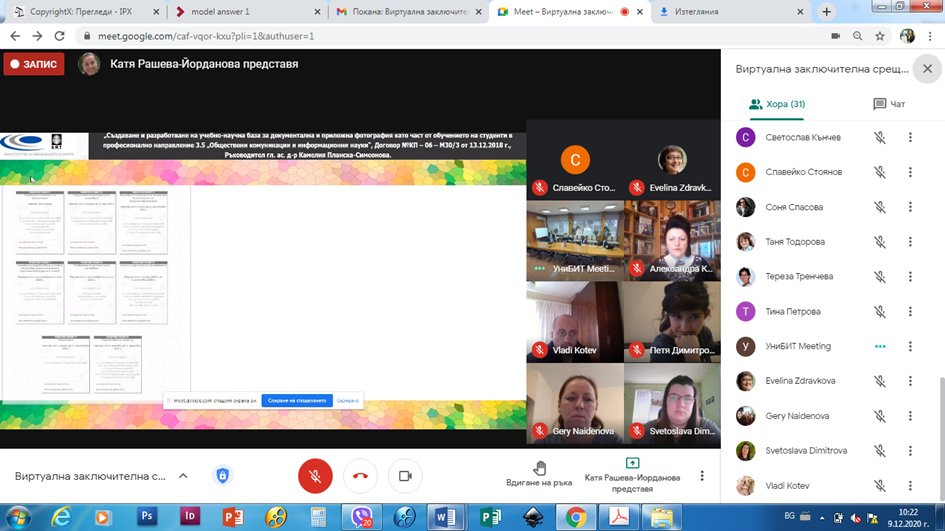Switch to the Чат tab
The height and width of the screenshot is (531, 945).
pos(888,104)
